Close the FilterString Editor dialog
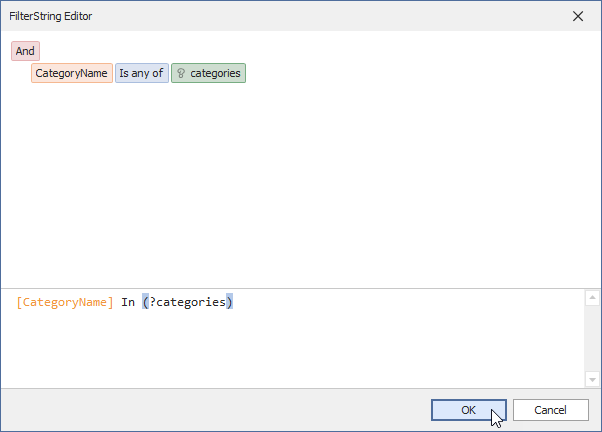Viewport: 602px width, 432px height. click(578, 16)
